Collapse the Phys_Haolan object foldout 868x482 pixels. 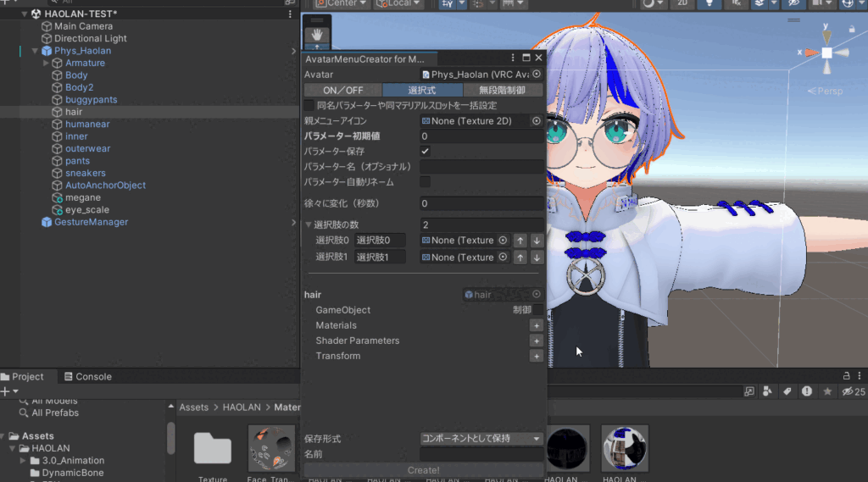pos(35,51)
